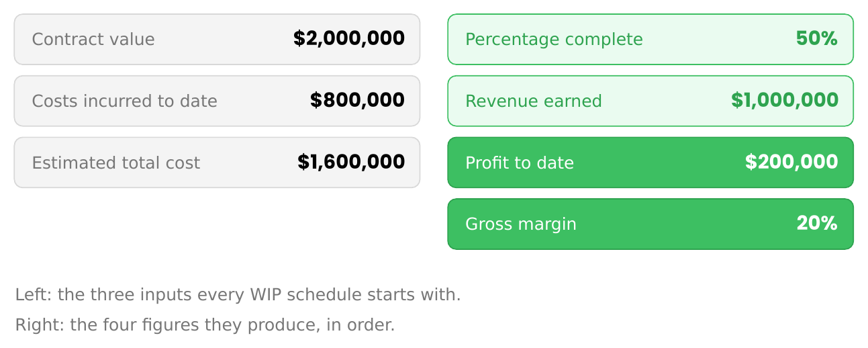The height and width of the screenshot is (348, 868).
Task: Click the Profit to date card
Action: [650, 163]
